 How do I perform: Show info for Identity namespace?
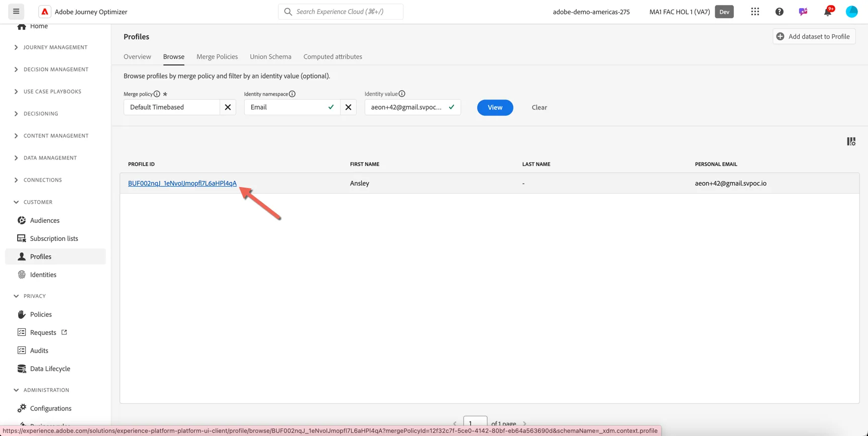click(x=292, y=94)
